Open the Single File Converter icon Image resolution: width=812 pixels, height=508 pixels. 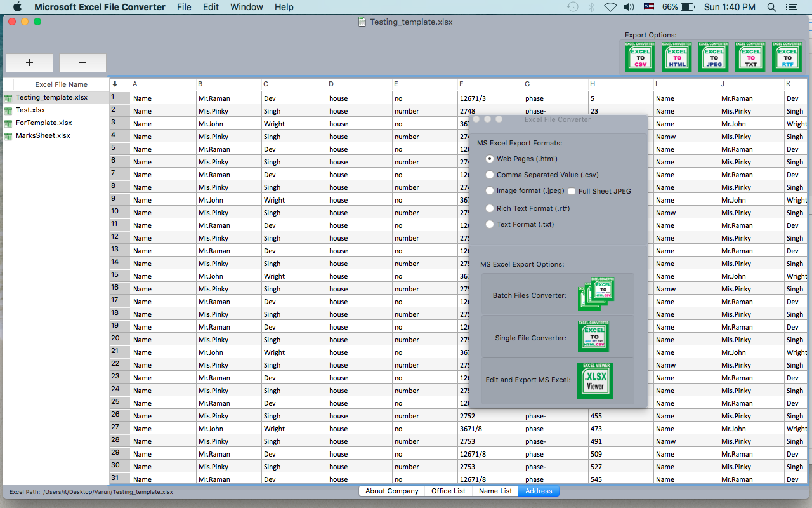(593, 337)
